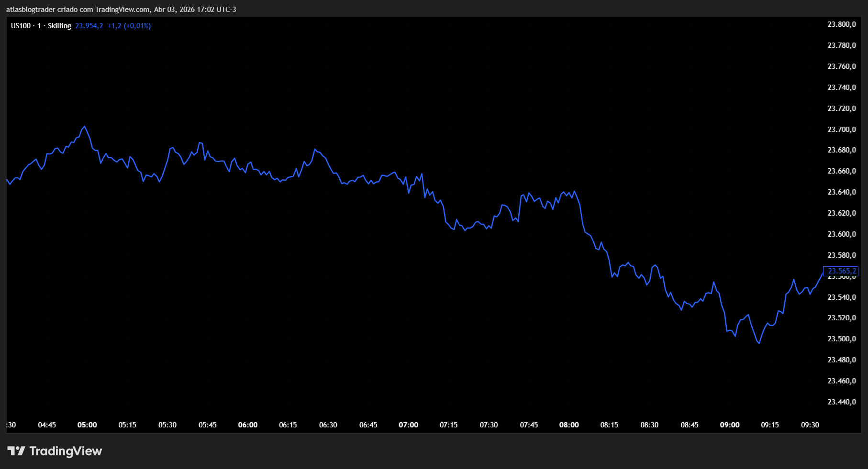
Task: Click the 23.700,0 price scale label
Action: (842, 130)
